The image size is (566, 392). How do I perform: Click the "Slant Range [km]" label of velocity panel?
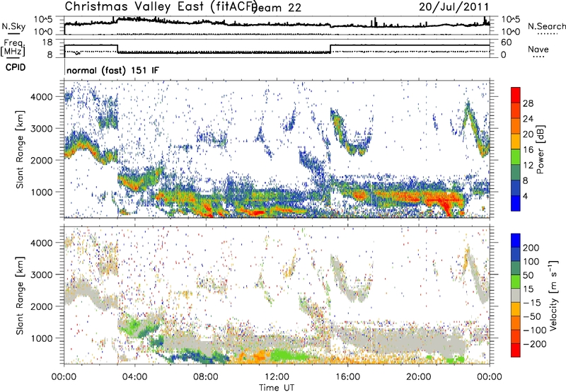[x=20, y=296]
